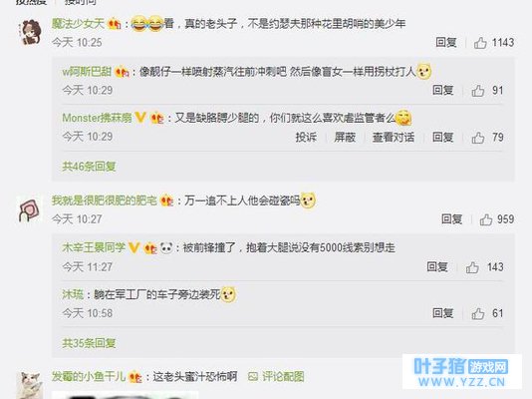Open the cat avatar of 发霉的小鱼干儿
This screenshot has width=532, height=399.
[30, 385]
